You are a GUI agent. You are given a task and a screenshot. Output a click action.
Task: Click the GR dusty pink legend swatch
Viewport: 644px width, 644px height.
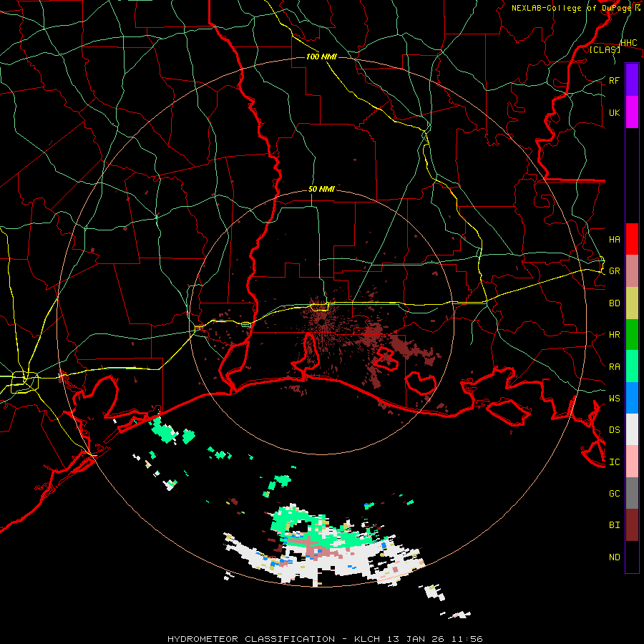pyautogui.click(x=632, y=270)
